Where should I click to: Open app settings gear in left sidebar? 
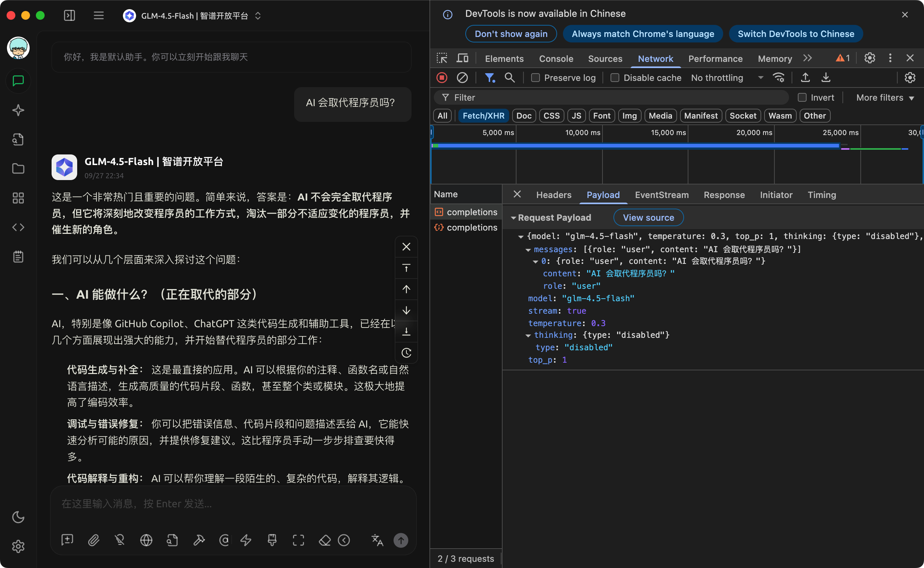click(x=18, y=546)
